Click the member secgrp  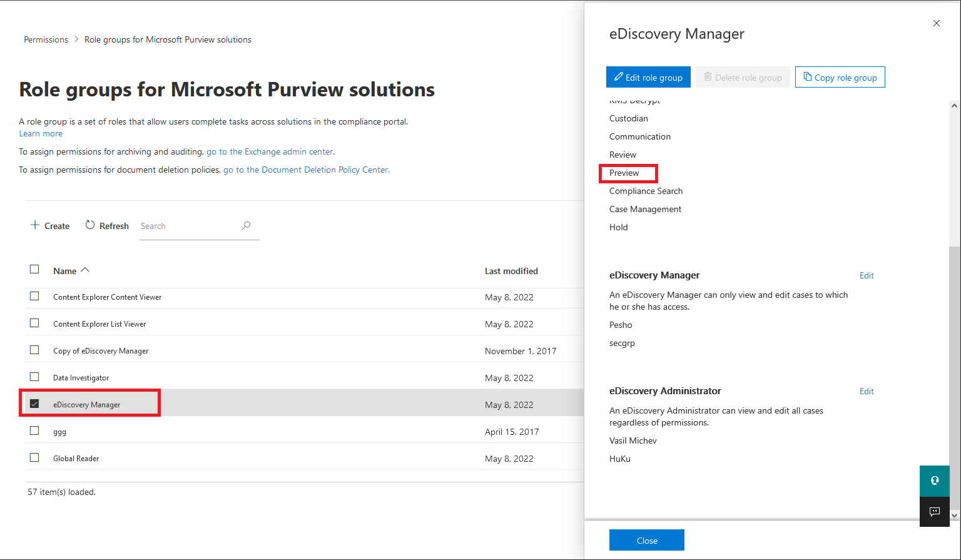[x=622, y=343]
